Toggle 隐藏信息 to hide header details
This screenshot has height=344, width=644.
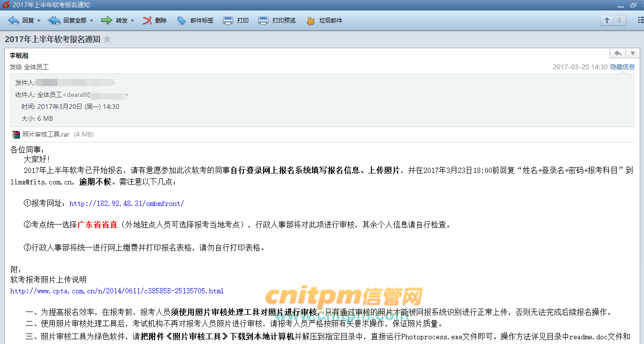coord(622,67)
